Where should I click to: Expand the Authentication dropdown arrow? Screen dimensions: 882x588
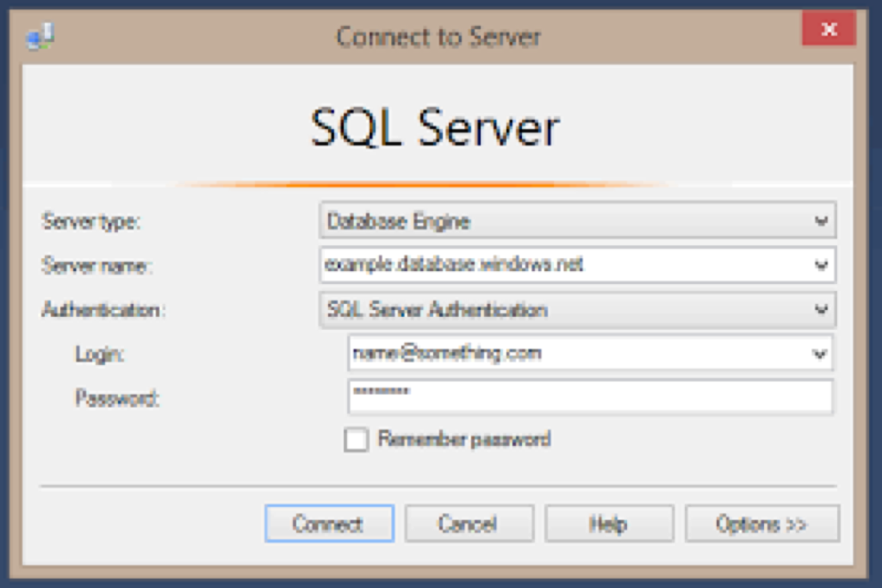tap(820, 309)
